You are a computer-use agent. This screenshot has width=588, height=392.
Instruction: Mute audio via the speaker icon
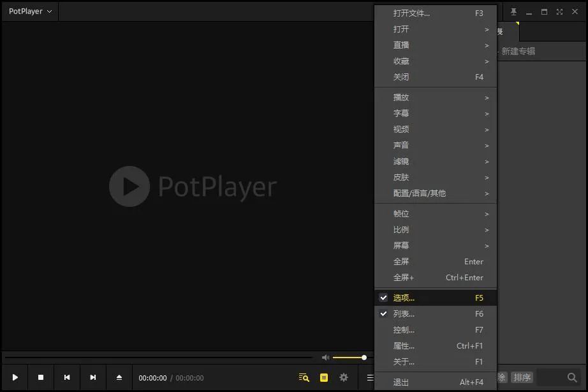(x=325, y=358)
